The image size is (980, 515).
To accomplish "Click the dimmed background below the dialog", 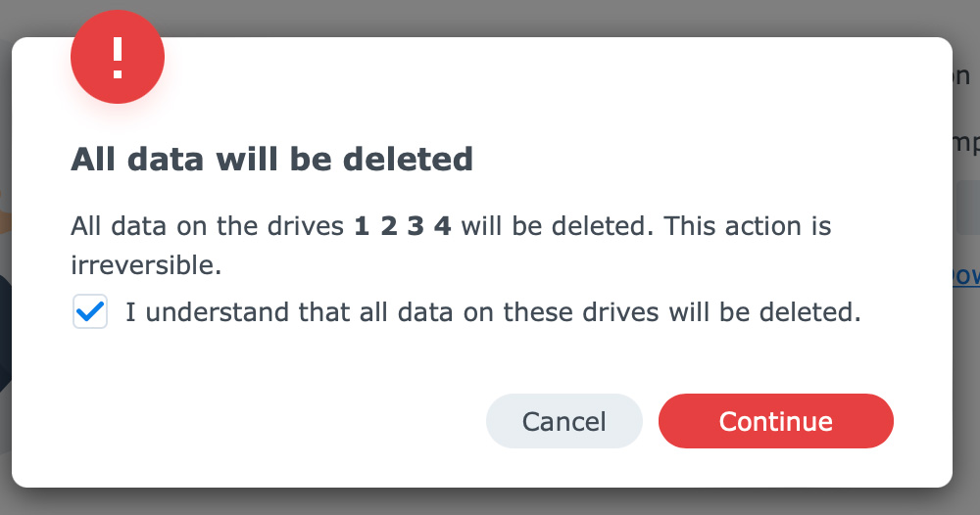I will (x=490, y=501).
